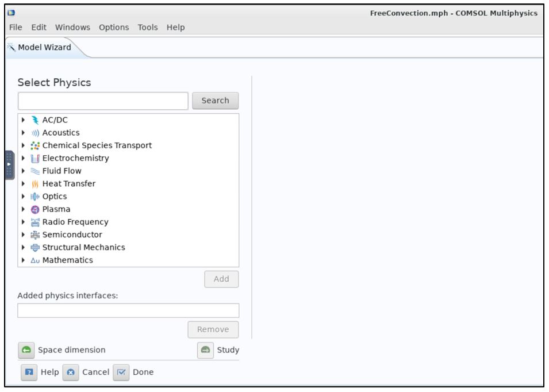
Task: Click the Cancel cross icon
Action: (71, 372)
